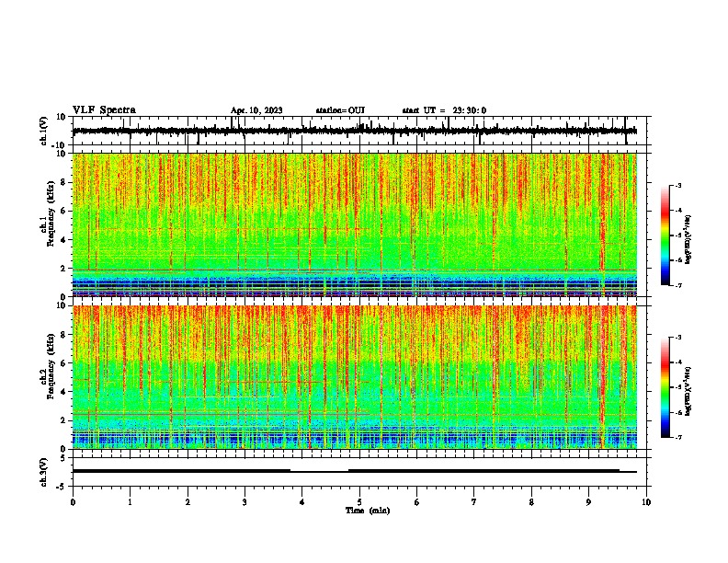This screenshot has height=563, width=728.
Task: Click the time axis tick label "3"
Action: point(245,502)
